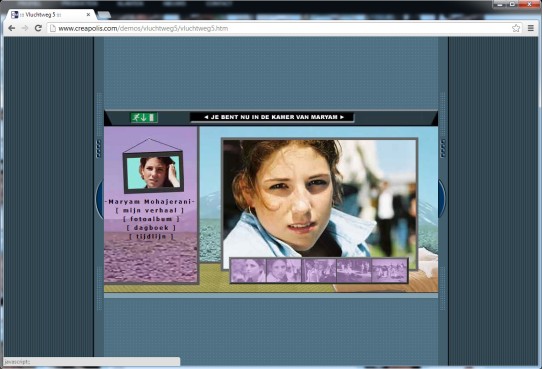Image resolution: width=542 pixels, height=369 pixels.
Task: Click the framed portrait of Maryam
Action: [x=153, y=172]
